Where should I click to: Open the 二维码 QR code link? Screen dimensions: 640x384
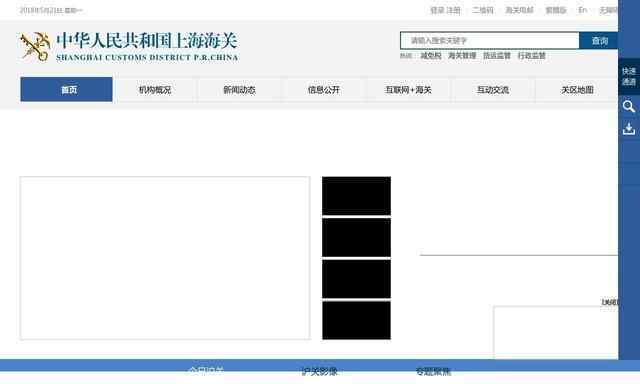(483, 10)
